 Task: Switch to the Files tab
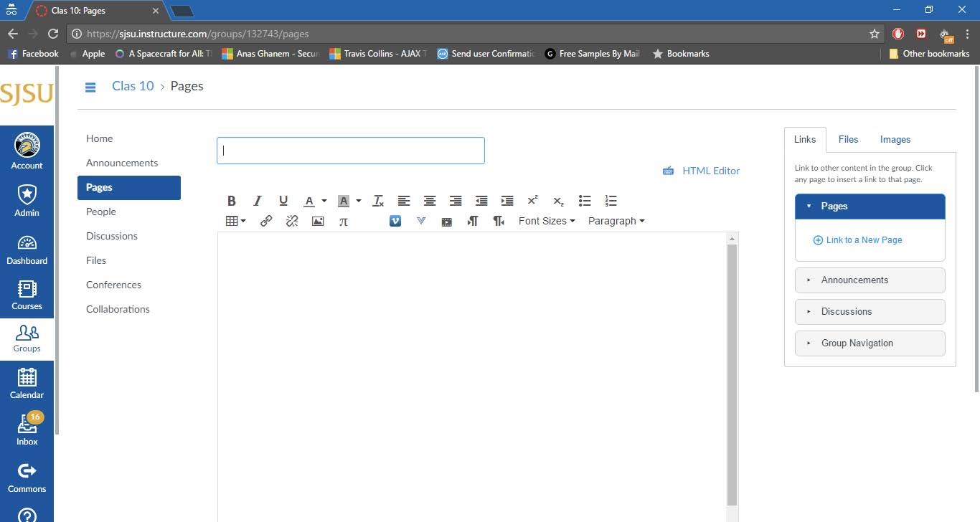848,139
